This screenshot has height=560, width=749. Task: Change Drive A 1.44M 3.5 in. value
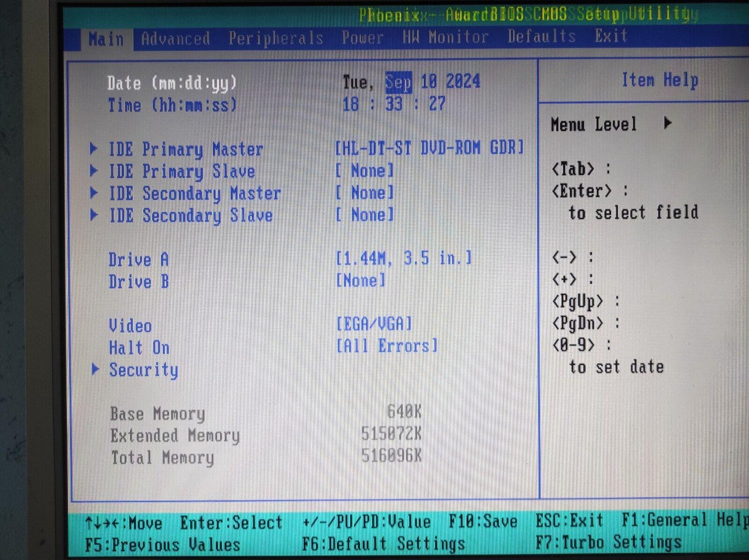pos(404,258)
